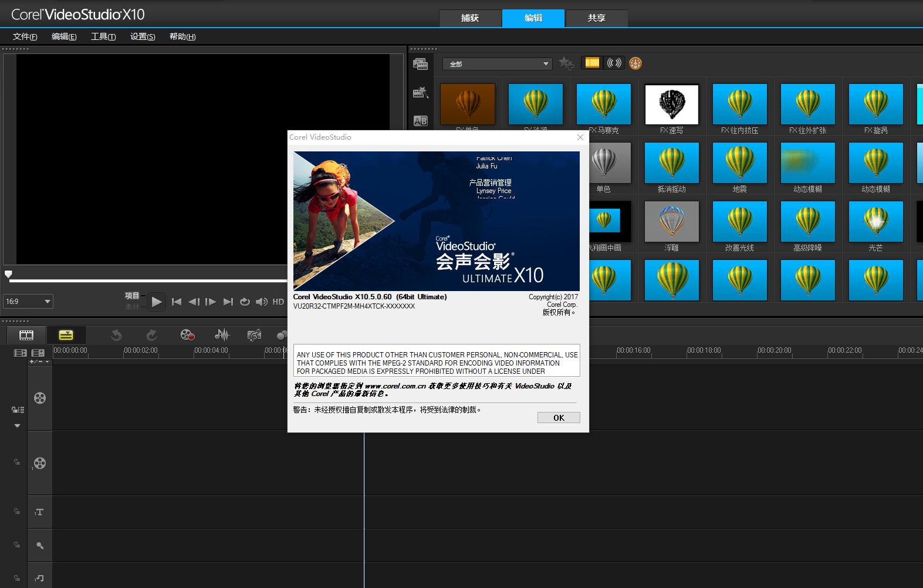Open the record/capture option reel icon
Viewport: 923px width, 588px height.
pos(187,335)
